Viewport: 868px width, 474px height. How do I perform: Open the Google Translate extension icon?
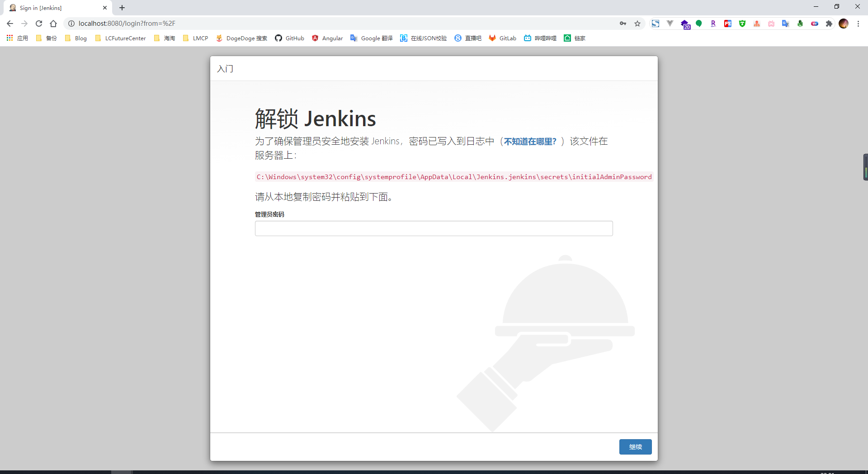(x=786, y=24)
